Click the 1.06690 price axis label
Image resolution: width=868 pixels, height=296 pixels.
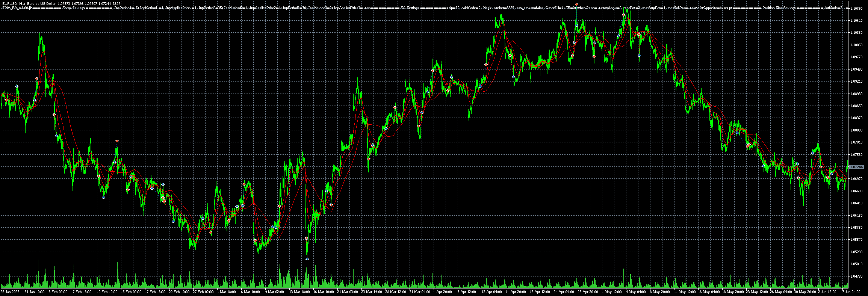coord(857,191)
